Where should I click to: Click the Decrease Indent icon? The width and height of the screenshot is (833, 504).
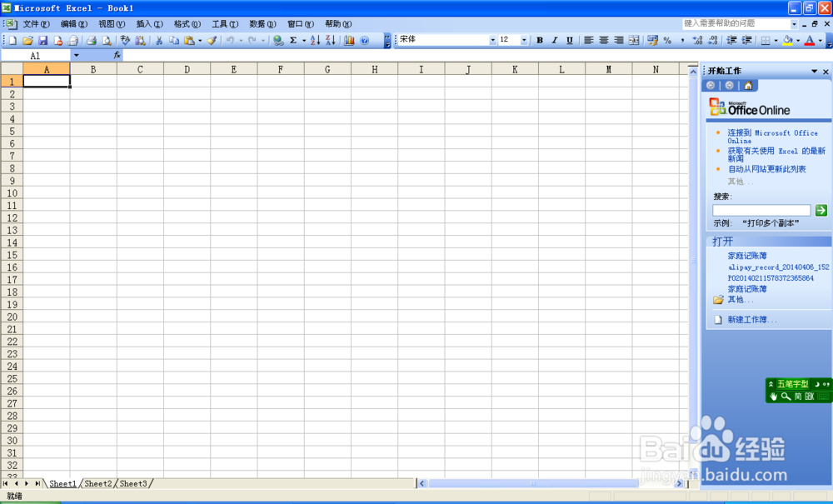(731, 40)
